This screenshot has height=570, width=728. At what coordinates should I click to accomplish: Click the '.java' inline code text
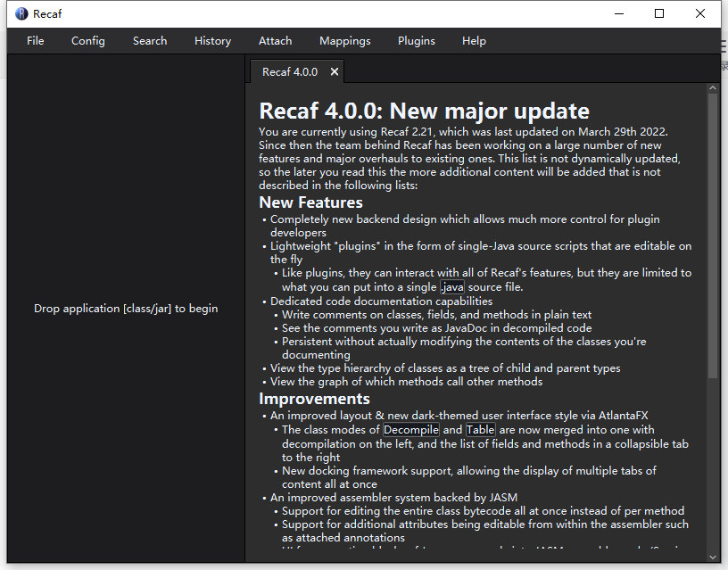(452, 287)
